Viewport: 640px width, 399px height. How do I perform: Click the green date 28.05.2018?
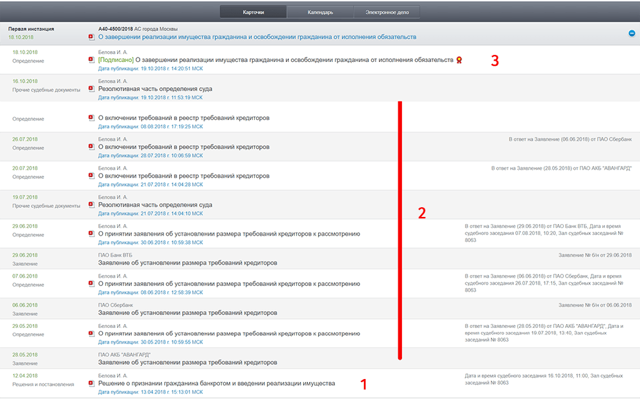click(x=25, y=355)
